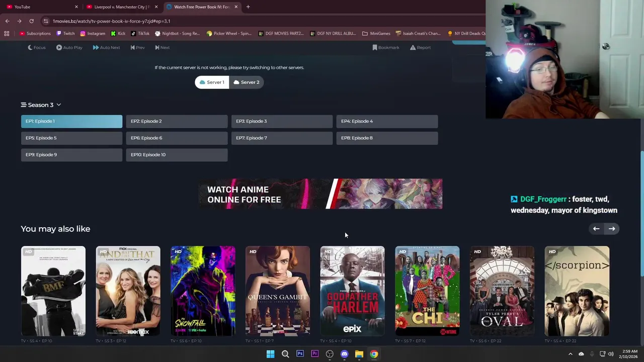The width and height of the screenshot is (644, 362).
Task: Report a problem with this video
Action: pyautogui.click(x=420, y=47)
